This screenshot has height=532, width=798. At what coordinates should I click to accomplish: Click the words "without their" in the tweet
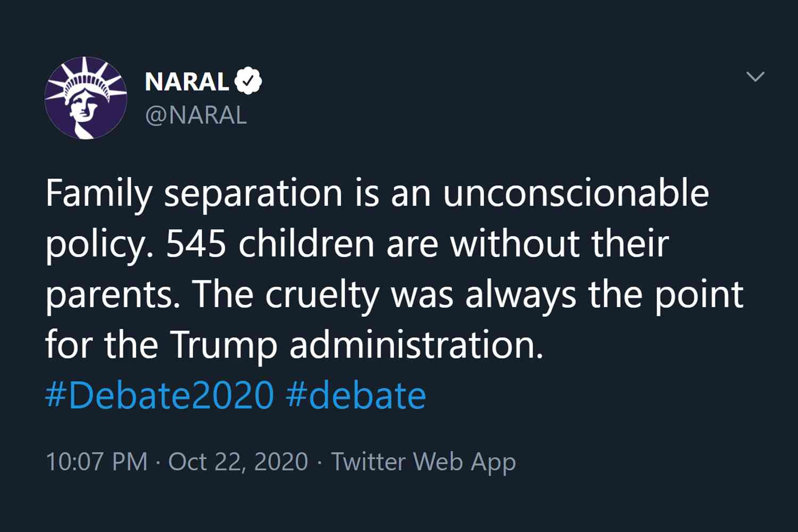[559, 243]
